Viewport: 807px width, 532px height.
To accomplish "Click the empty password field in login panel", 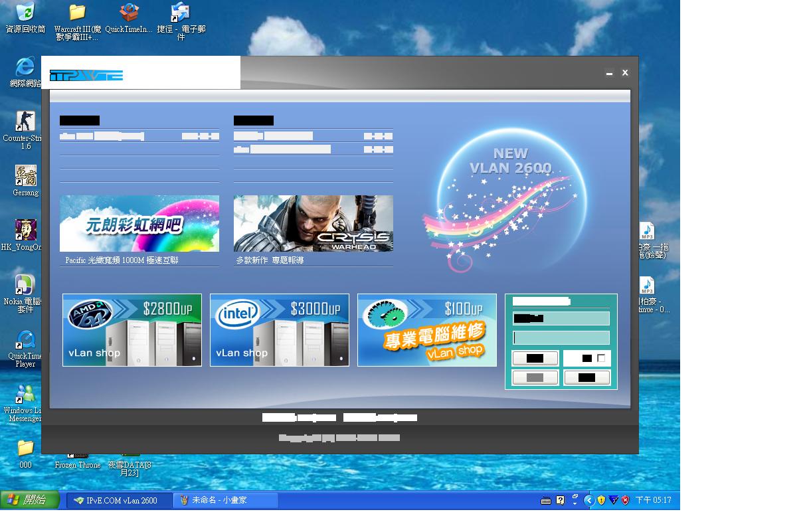I will click(x=561, y=337).
